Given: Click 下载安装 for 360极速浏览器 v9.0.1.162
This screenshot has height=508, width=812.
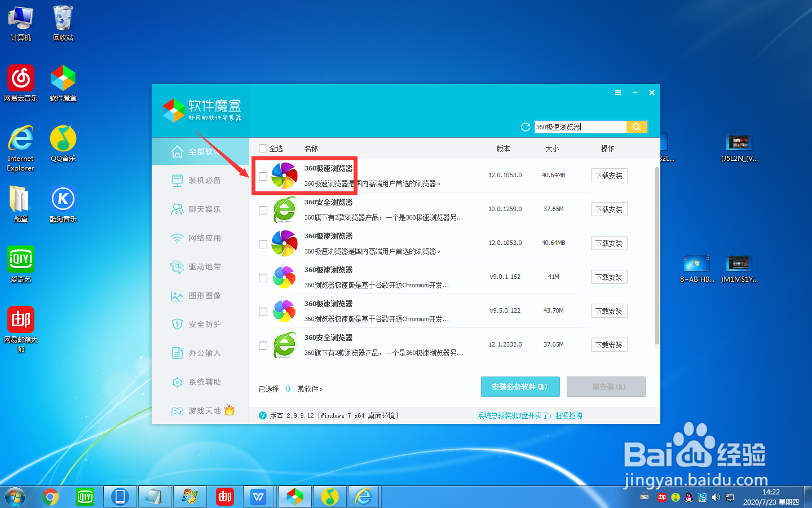Looking at the screenshot, I should (x=609, y=277).
